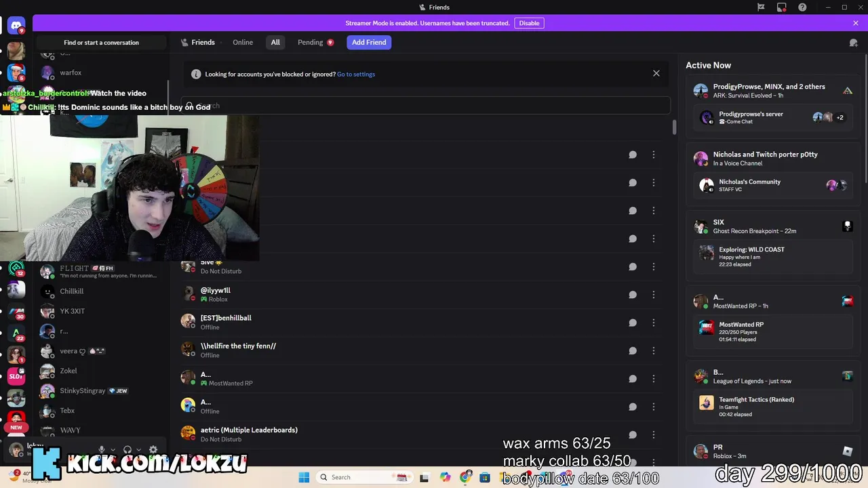The image size is (868, 488).
Task: Open DM with veera
Action: tap(102, 351)
